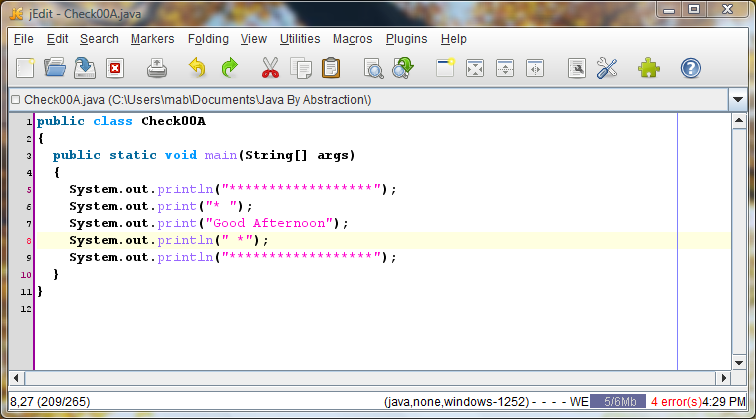Viewport: 756px width, 419px height.
Task: Copy selection using copy icon
Action: pyautogui.click(x=301, y=68)
